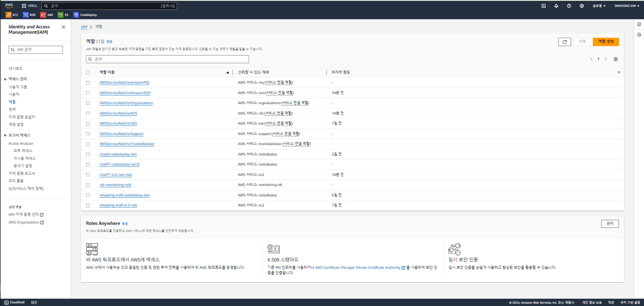Image resolution: width=644 pixels, height=306 pixels.
Task: Open the last activity column dropdown arrow
Action: (x=619, y=72)
